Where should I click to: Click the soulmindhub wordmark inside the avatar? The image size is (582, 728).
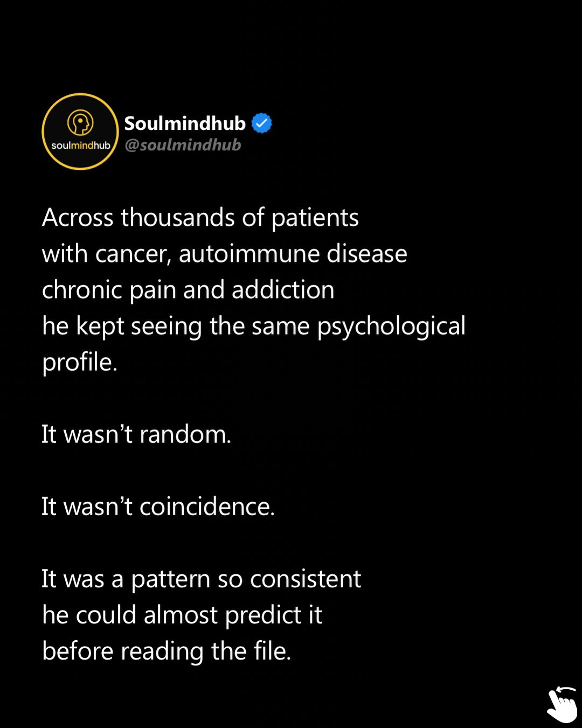coord(81,145)
